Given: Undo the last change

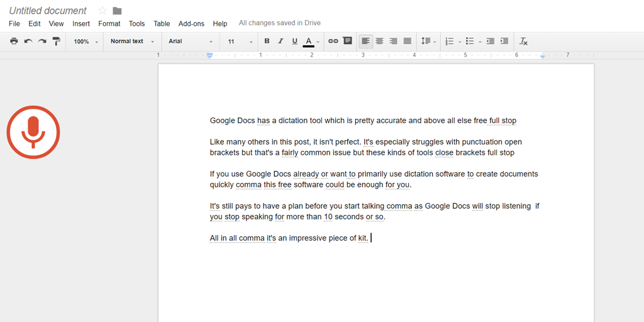Looking at the screenshot, I should [28, 41].
